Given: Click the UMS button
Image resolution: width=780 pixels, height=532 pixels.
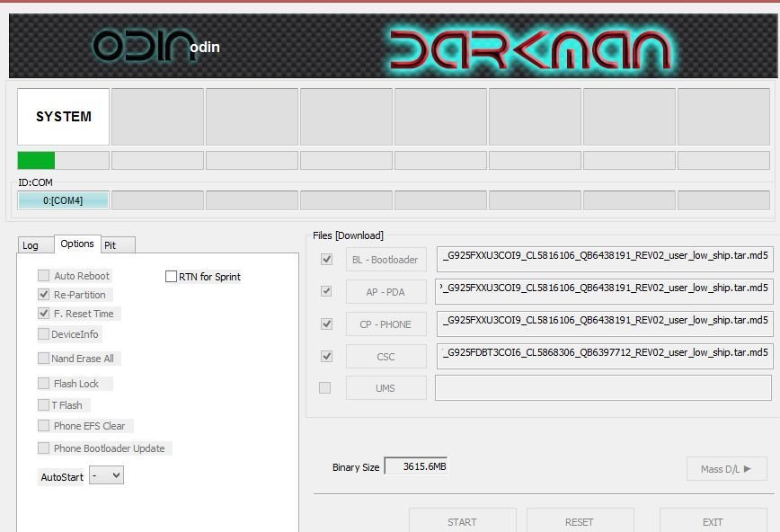Looking at the screenshot, I should point(386,387).
